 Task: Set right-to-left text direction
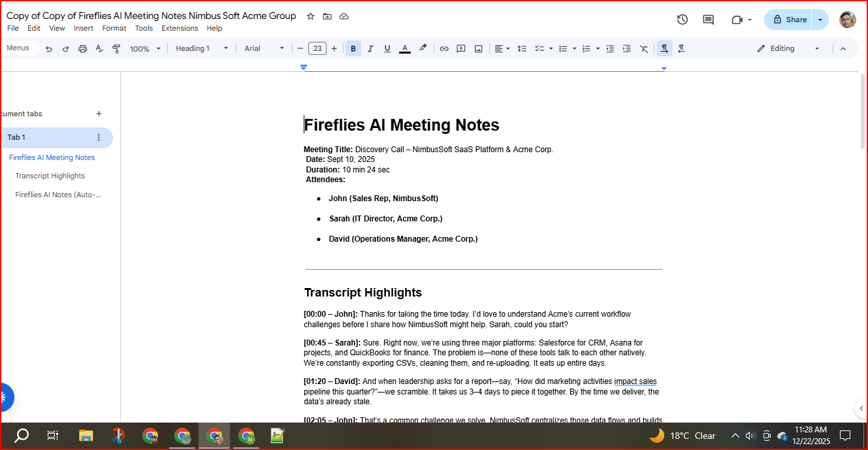[x=681, y=48]
